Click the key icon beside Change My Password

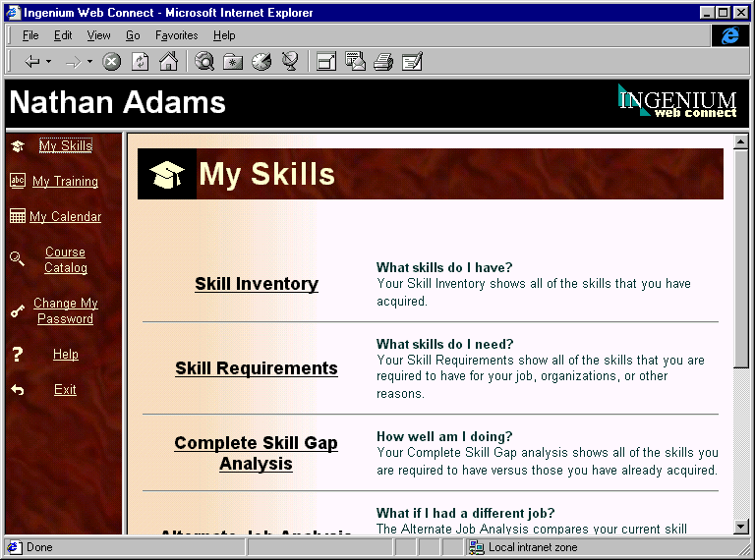pyautogui.click(x=17, y=311)
